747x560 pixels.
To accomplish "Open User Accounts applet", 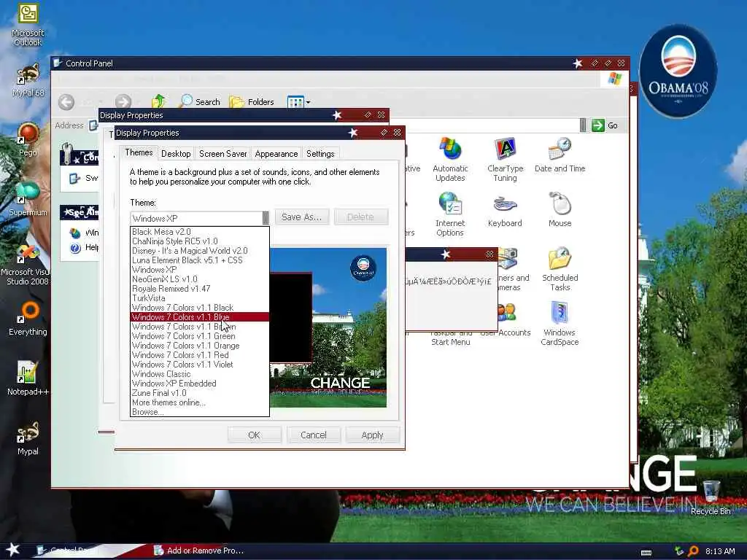I will tap(507, 319).
